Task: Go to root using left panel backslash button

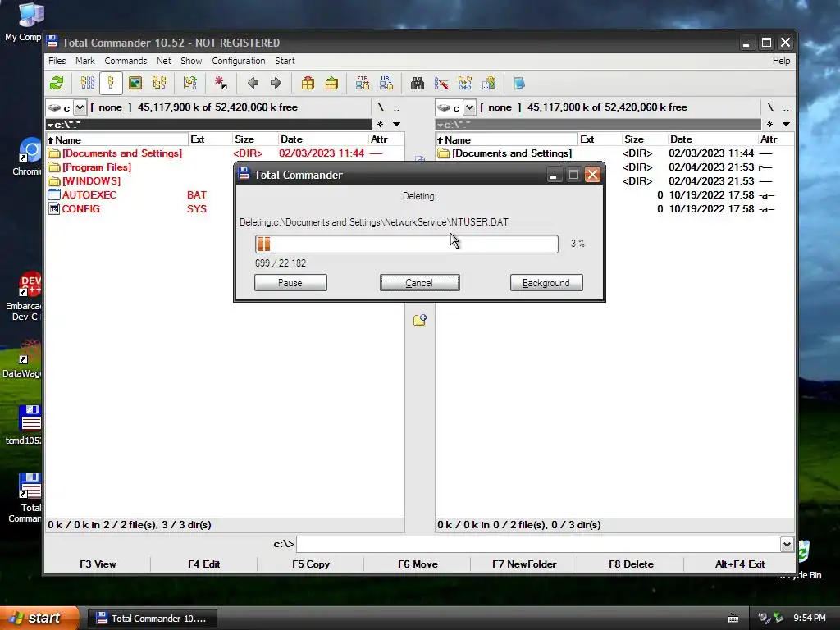Action: point(381,107)
